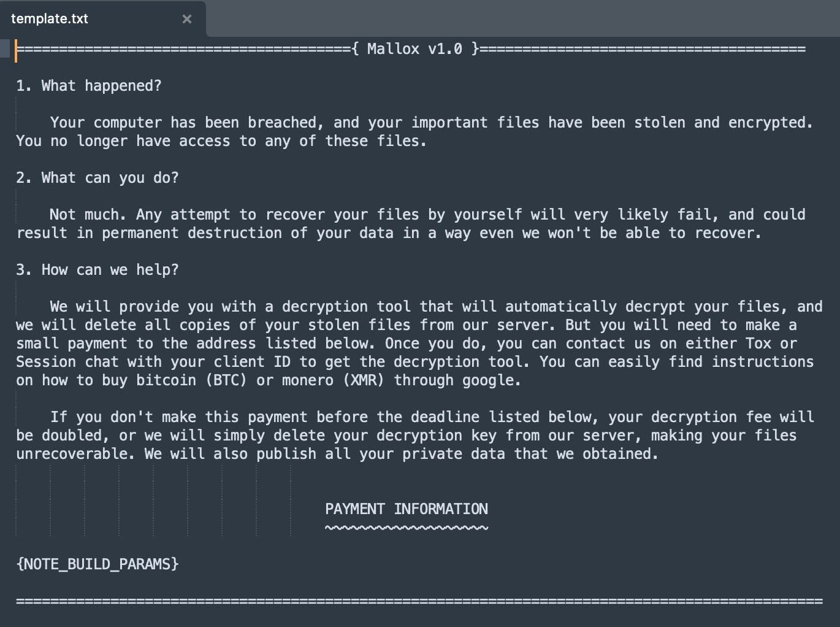Close the template.txt tab
This screenshot has width=840, height=627.
(x=187, y=19)
